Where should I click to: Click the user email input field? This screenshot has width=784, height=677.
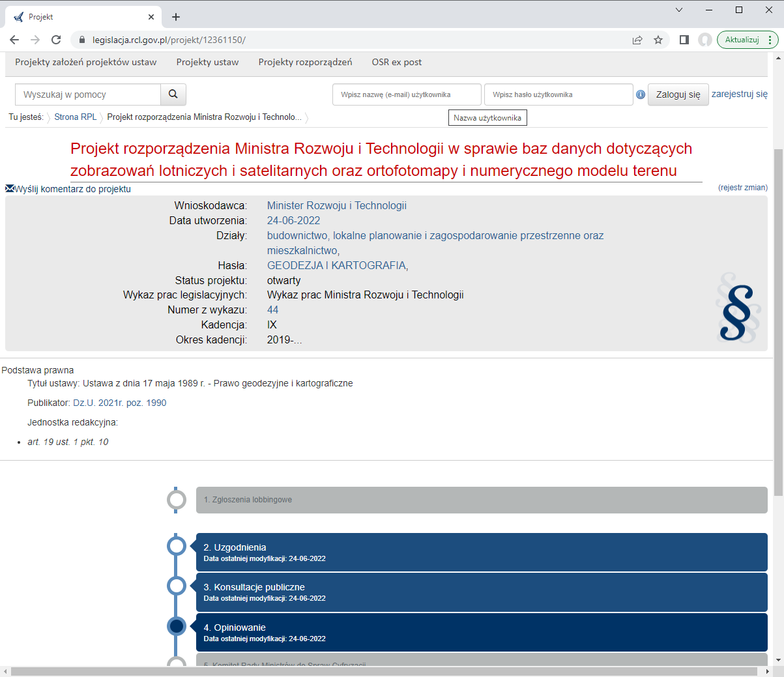(x=407, y=94)
